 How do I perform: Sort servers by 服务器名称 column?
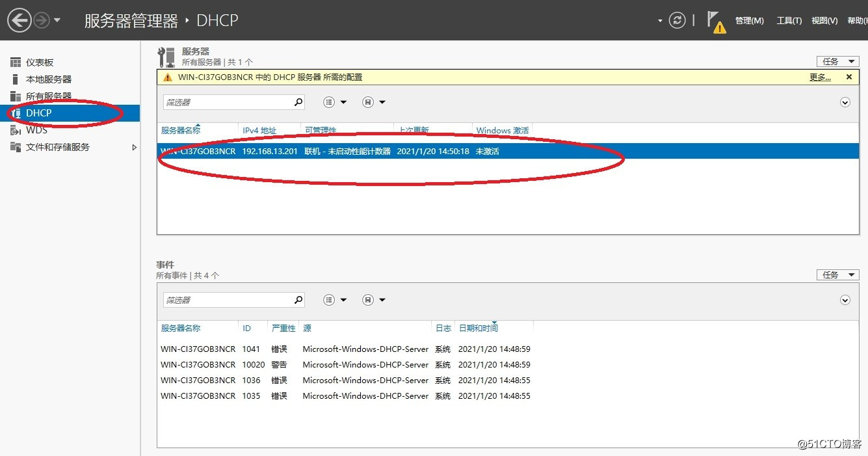(181, 130)
